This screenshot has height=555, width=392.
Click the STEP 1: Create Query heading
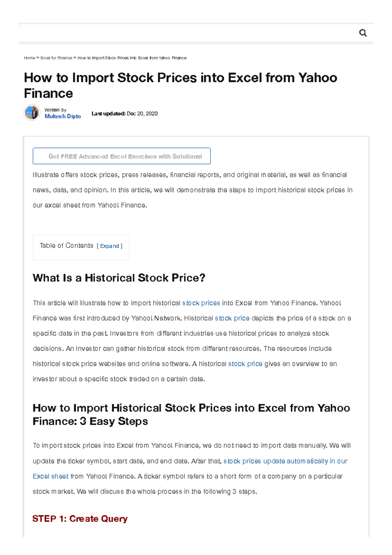(x=80, y=519)
